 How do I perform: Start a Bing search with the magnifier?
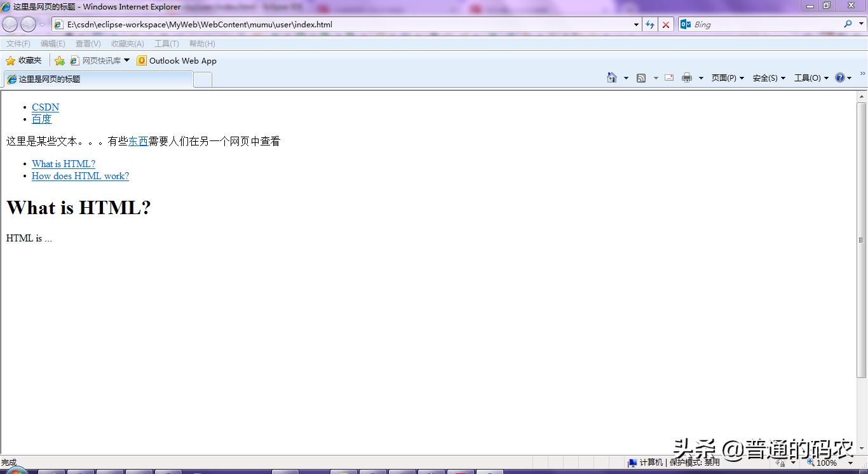pyautogui.click(x=848, y=24)
